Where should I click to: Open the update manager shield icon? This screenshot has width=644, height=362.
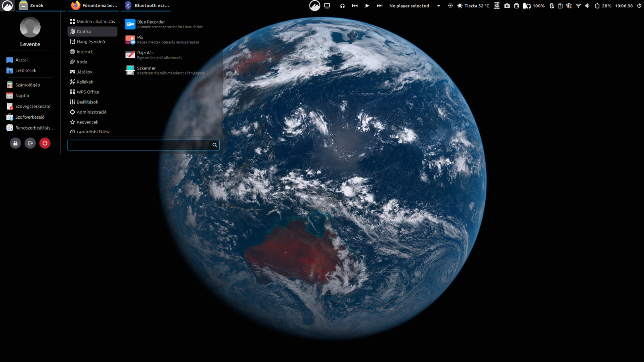click(569, 6)
